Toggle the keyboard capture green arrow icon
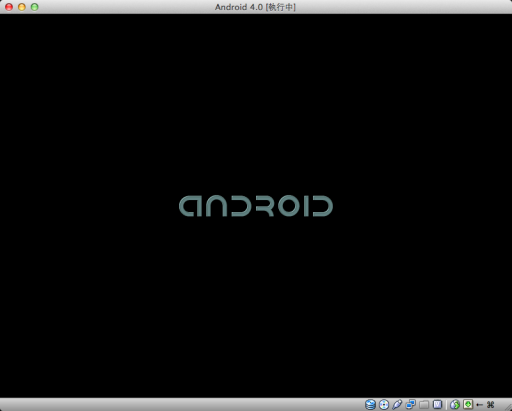The width and height of the screenshot is (512, 411). point(468,405)
